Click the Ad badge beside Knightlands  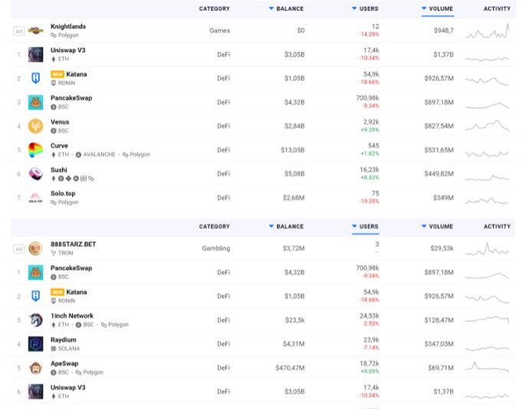coord(18,31)
